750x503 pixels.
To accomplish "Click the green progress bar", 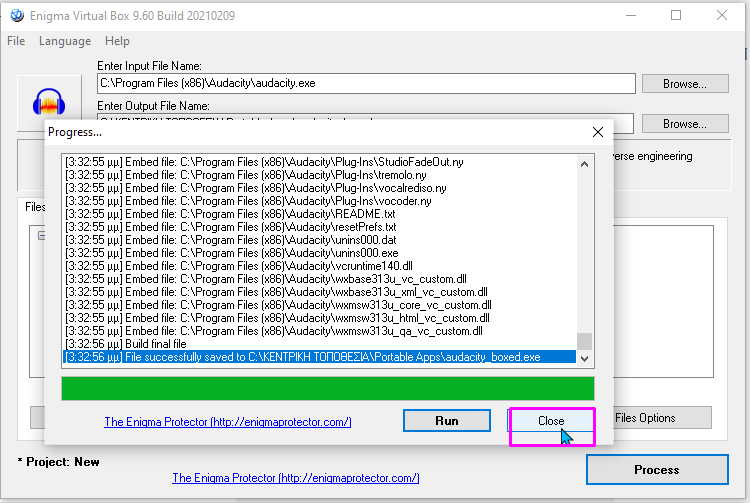I will (328, 388).
